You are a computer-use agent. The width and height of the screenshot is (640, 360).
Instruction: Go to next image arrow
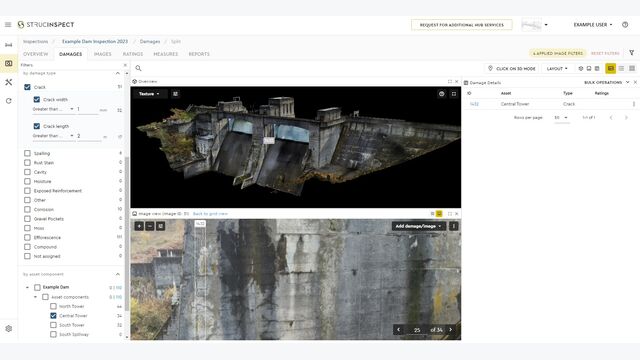tap(451, 329)
